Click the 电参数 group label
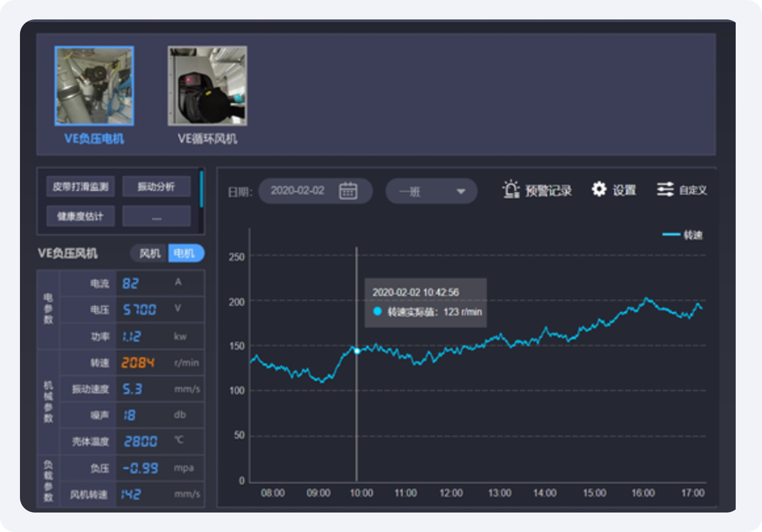The height and width of the screenshot is (532, 762). point(48,309)
